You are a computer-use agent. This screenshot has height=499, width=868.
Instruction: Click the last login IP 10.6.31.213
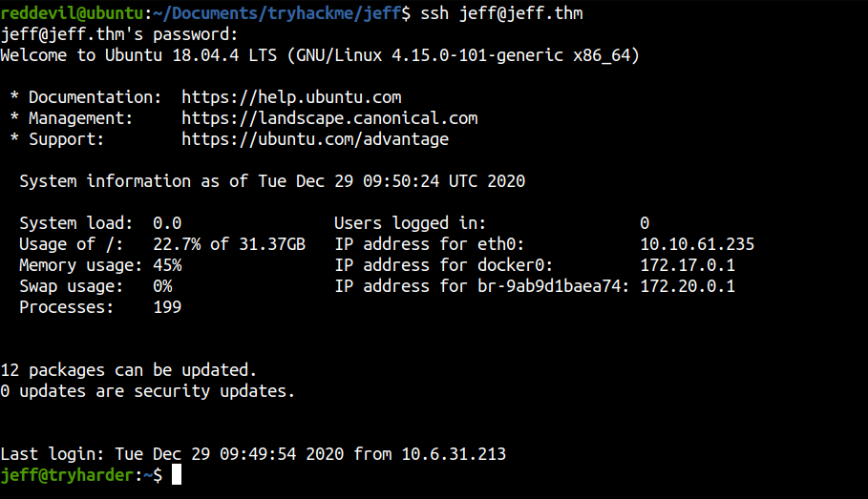454,454
